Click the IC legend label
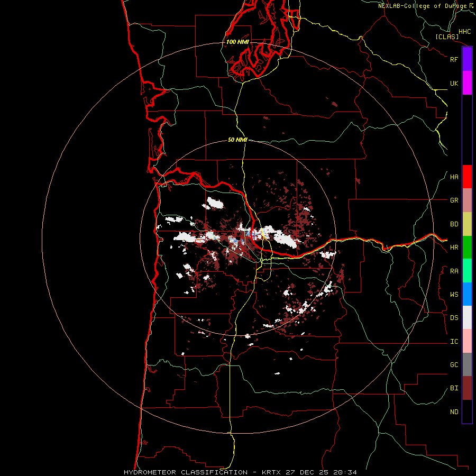The width and height of the screenshot is (476, 476). pos(454,342)
